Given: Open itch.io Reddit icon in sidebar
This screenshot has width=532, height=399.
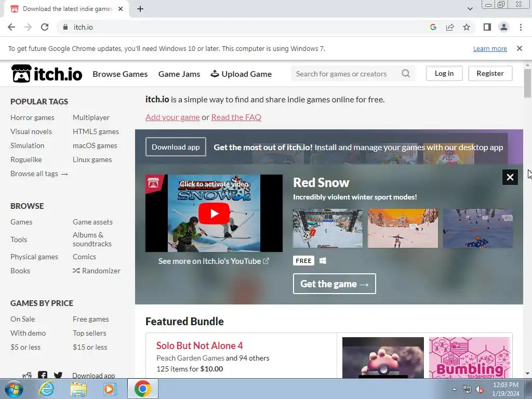Looking at the screenshot, I should coord(27,375).
